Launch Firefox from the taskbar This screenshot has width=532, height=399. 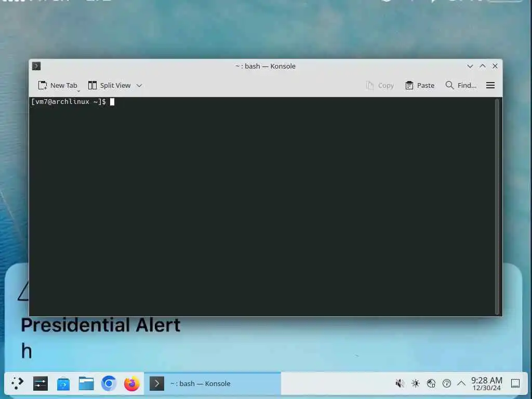pyautogui.click(x=131, y=383)
